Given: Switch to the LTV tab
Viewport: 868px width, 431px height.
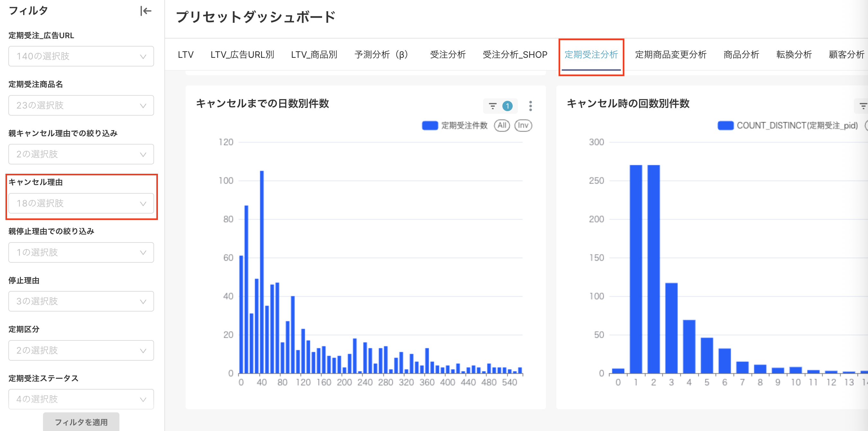Looking at the screenshot, I should point(186,55).
